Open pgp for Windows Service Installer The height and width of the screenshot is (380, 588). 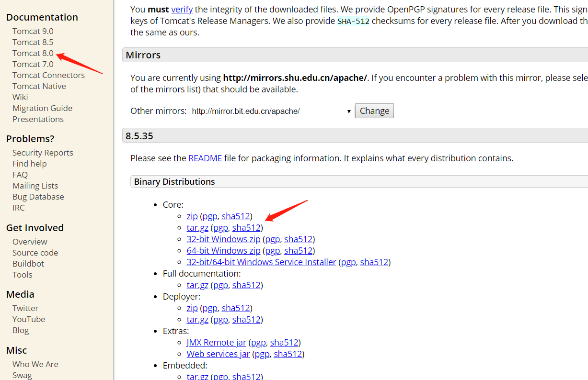pos(348,262)
